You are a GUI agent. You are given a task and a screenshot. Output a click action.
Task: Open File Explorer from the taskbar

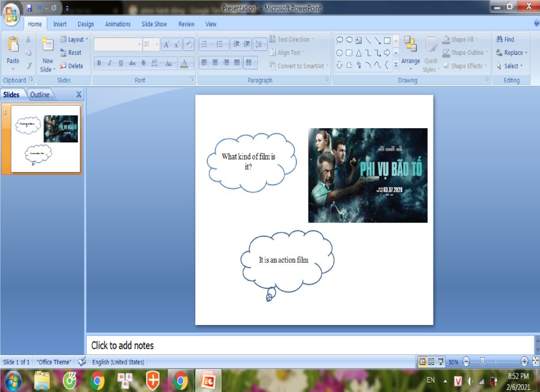point(42,381)
